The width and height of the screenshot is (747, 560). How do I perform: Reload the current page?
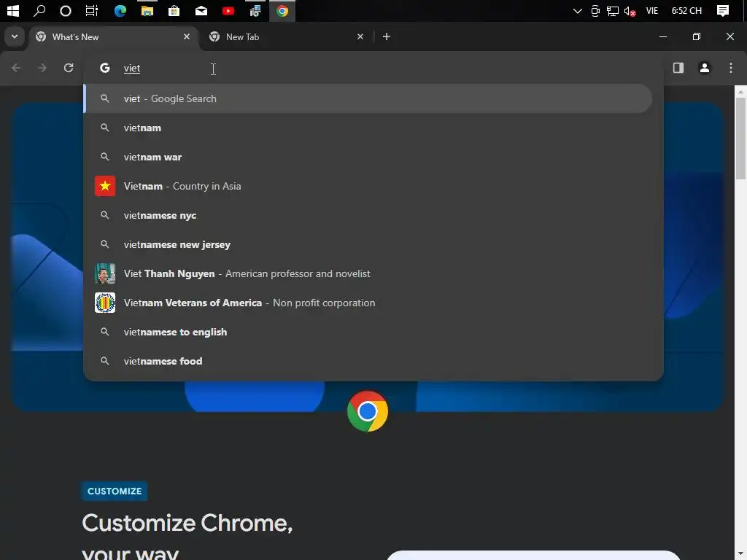(x=69, y=68)
